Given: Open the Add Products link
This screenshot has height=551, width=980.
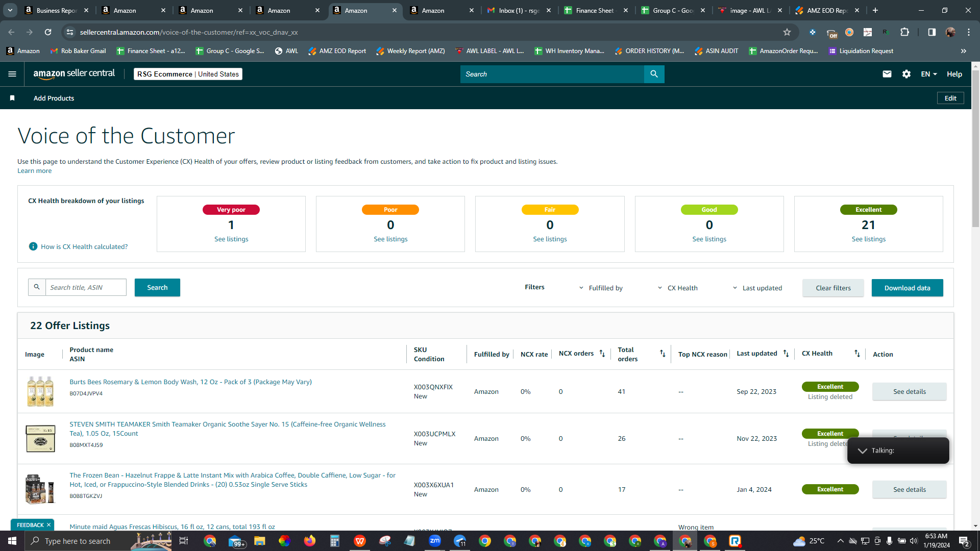Looking at the screenshot, I should [x=54, y=98].
